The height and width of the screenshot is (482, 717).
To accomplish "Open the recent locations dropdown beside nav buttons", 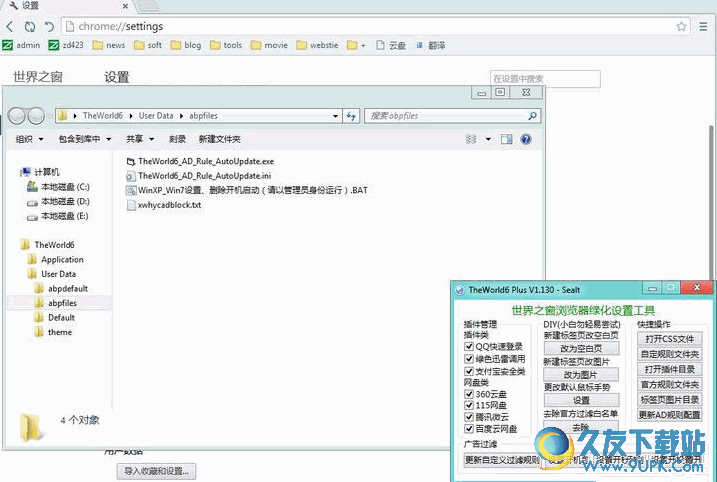I will click(49, 116).
